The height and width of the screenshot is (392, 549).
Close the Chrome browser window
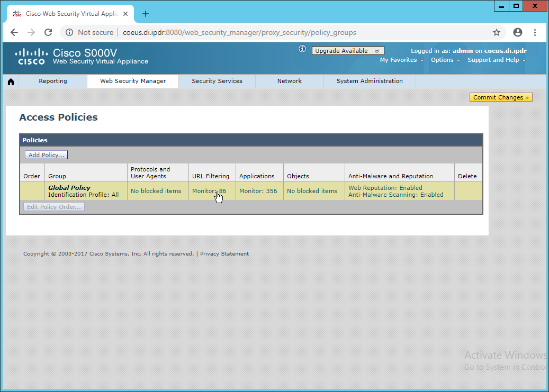click(x=535, y=6)
